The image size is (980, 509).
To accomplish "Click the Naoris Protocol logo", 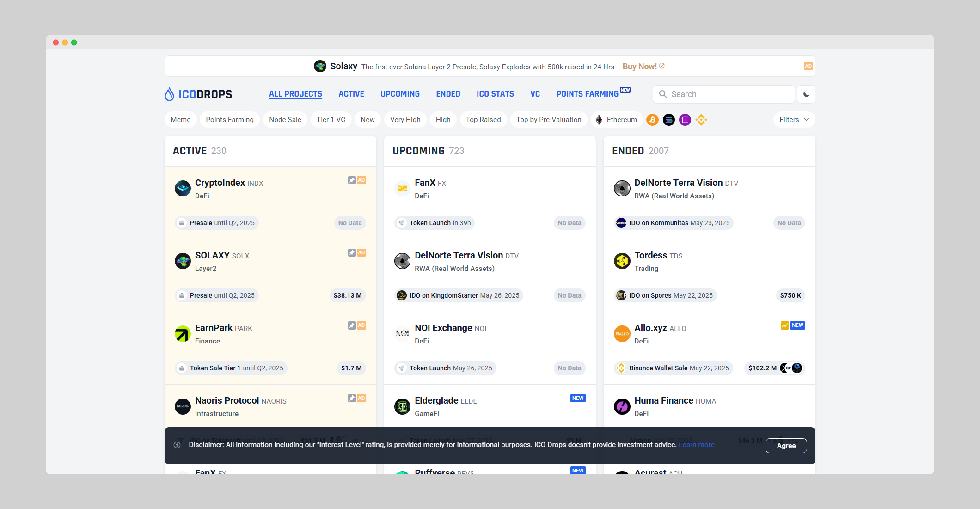I will (x=183, y=406).
